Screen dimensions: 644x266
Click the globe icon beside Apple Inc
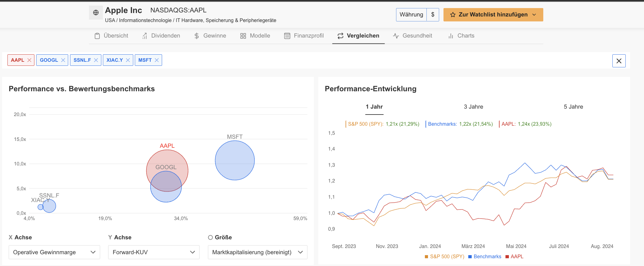(96, 13)
